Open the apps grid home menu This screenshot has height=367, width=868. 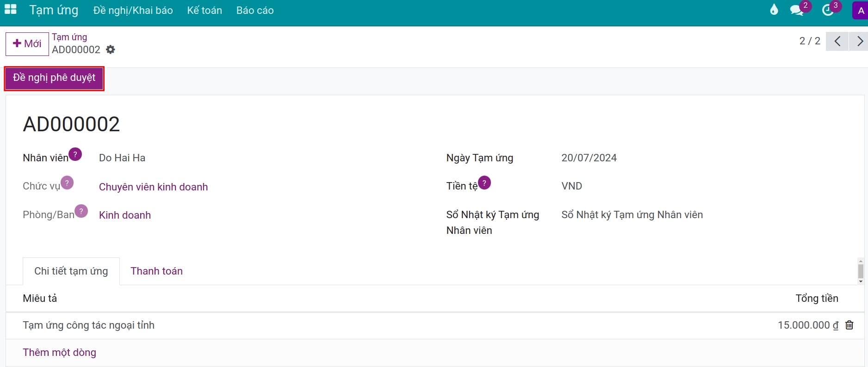10,10
